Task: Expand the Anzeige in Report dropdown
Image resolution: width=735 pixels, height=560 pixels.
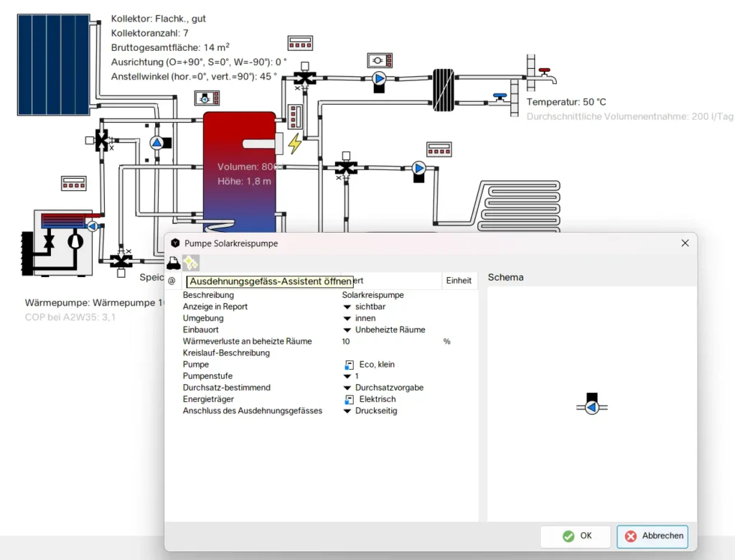Action: coord(347,307)
